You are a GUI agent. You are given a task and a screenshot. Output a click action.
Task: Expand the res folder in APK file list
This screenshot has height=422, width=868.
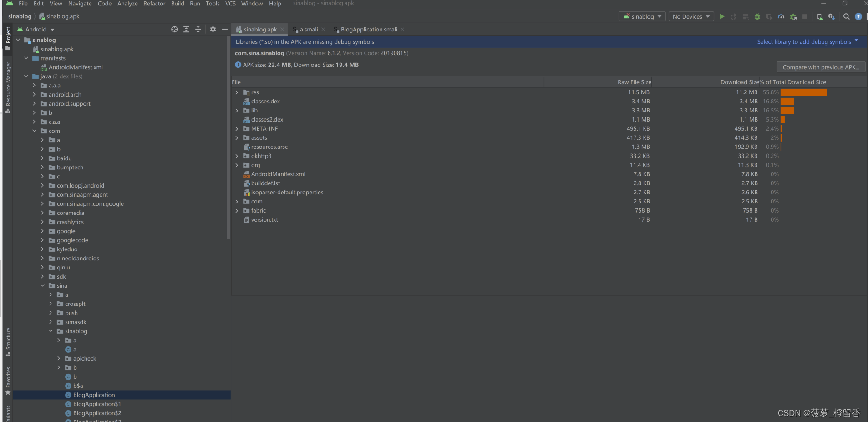pyautogui.click(x=237, y=92)
